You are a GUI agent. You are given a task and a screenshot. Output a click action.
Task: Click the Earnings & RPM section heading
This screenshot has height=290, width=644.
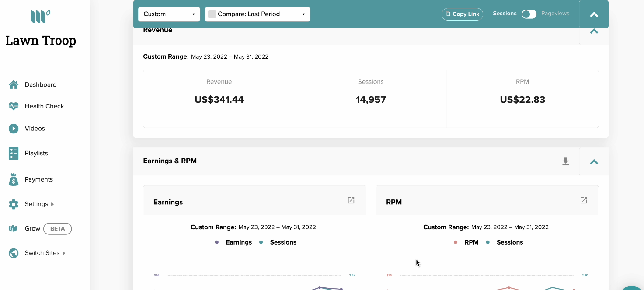[x=170, y=161]
